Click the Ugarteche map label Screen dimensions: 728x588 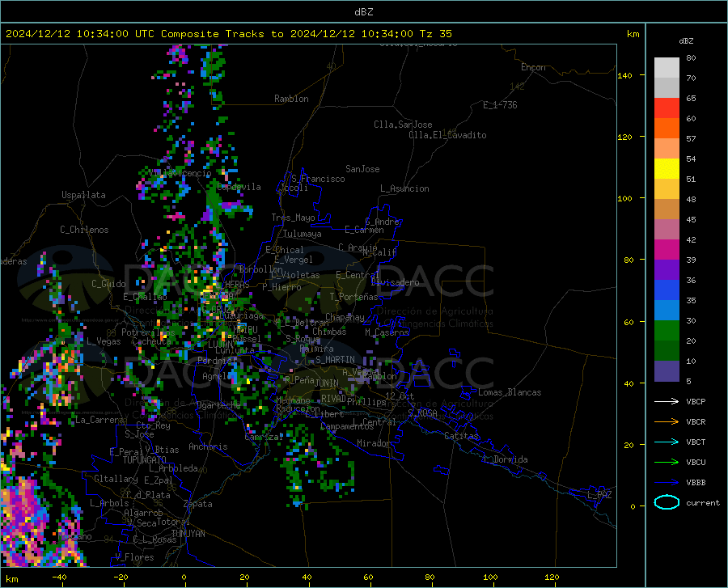(x=218, y=404)
